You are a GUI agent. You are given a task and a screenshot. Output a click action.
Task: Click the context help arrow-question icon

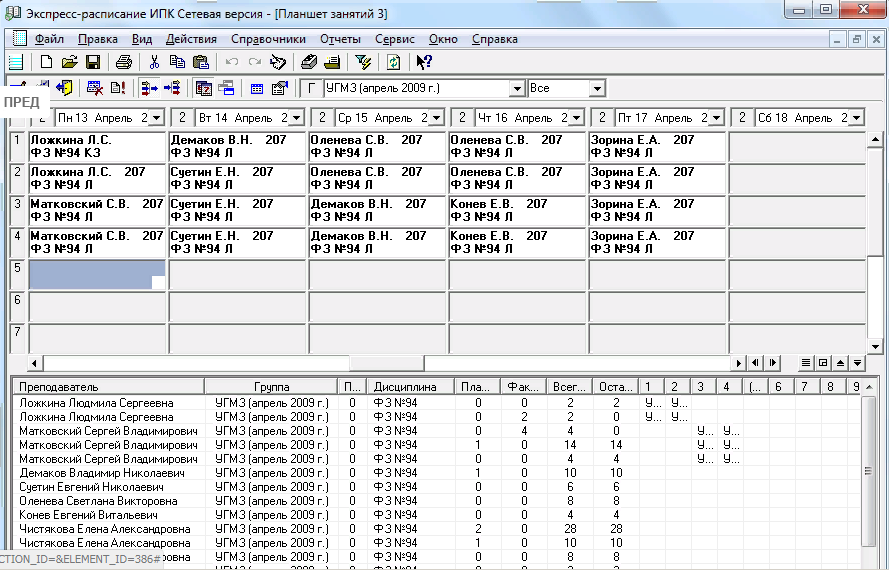[x=424, y=63]
